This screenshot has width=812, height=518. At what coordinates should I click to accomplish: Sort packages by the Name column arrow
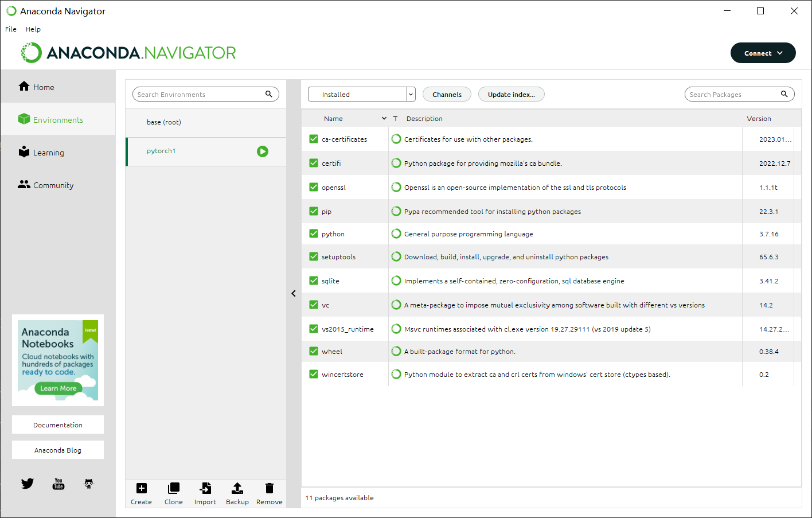tap(384, 119)
